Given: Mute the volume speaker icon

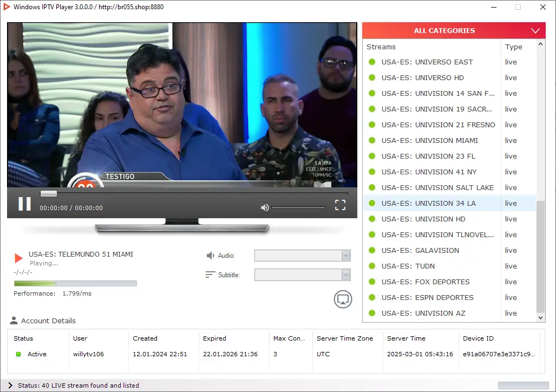Looking at the screenshot, I should click(x=265, y=207).
